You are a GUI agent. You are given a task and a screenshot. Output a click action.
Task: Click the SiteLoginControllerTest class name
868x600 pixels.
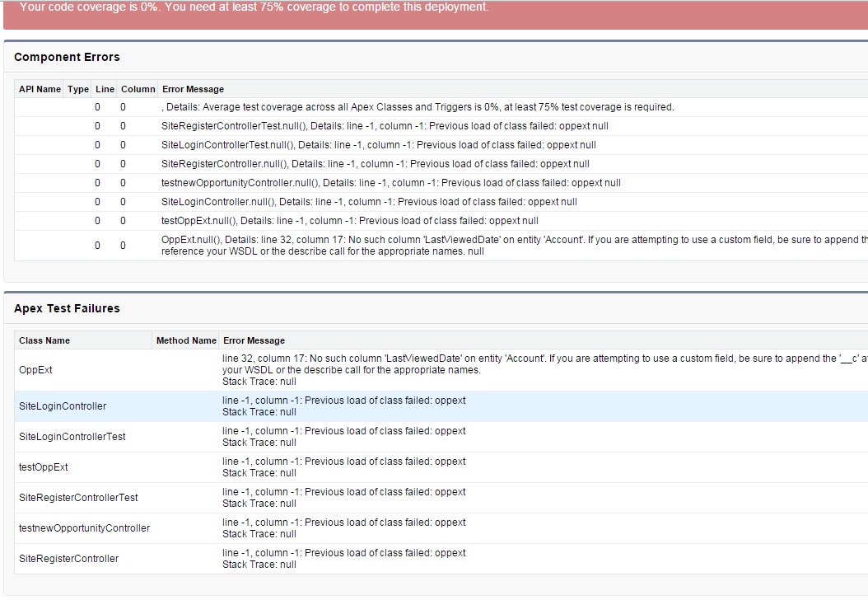72,437
